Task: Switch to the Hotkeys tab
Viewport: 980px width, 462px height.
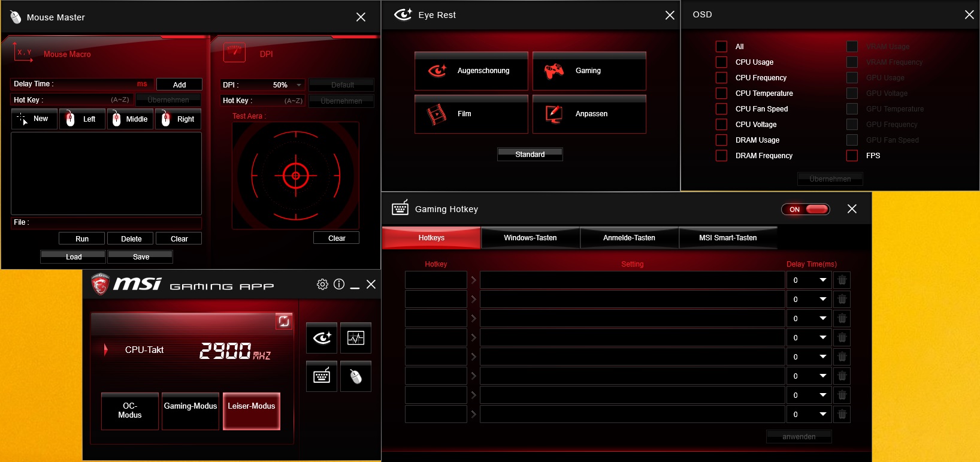Action: [x=431, y=238]
